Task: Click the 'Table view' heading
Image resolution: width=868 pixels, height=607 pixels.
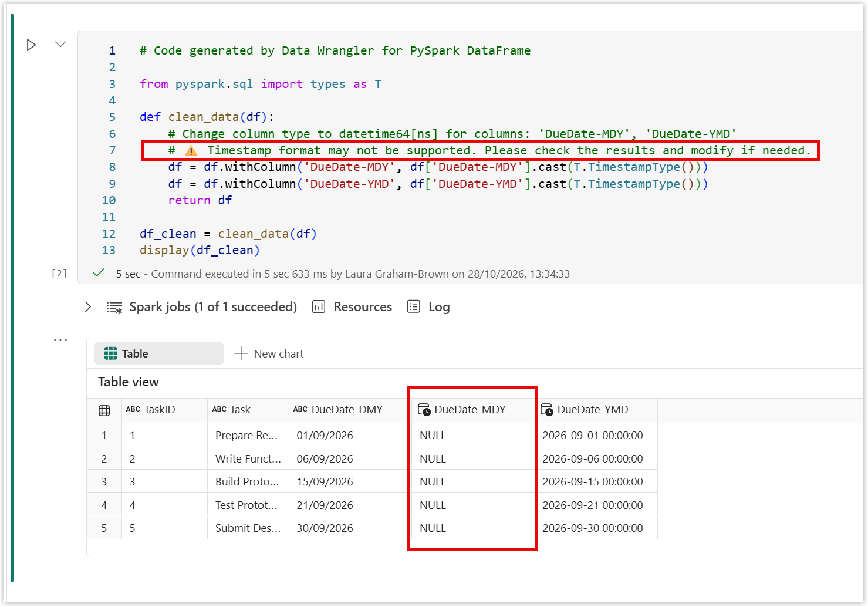Action: coord(129,382)
